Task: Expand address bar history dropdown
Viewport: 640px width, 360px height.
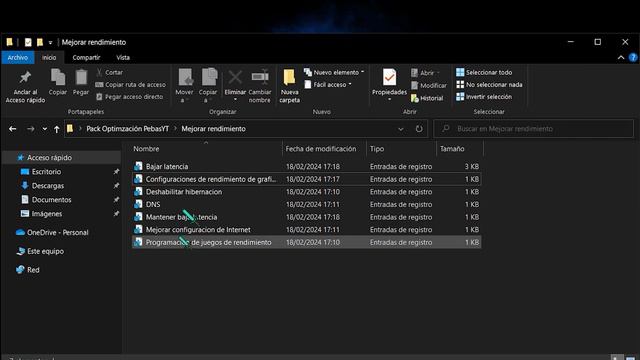Action: [401, 129]
